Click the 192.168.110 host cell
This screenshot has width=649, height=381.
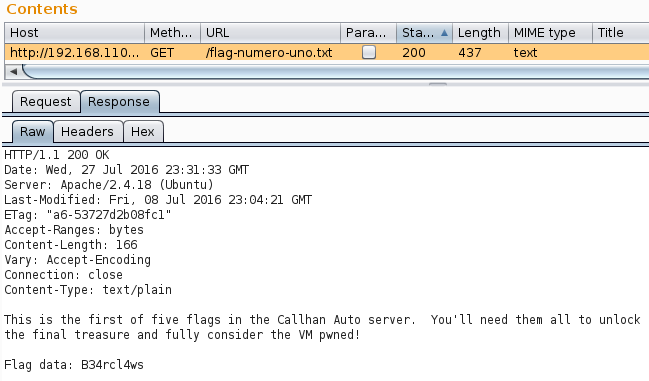[x=75, y=53]
